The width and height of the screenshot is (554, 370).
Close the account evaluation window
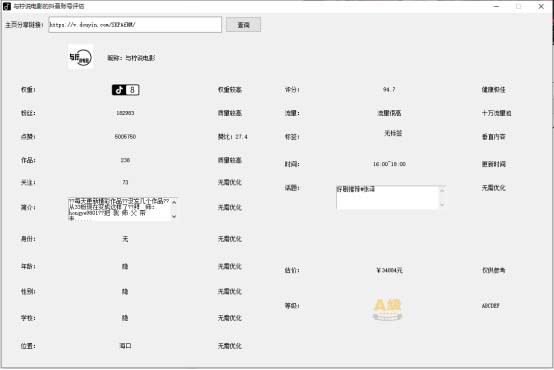click(541, 6)
